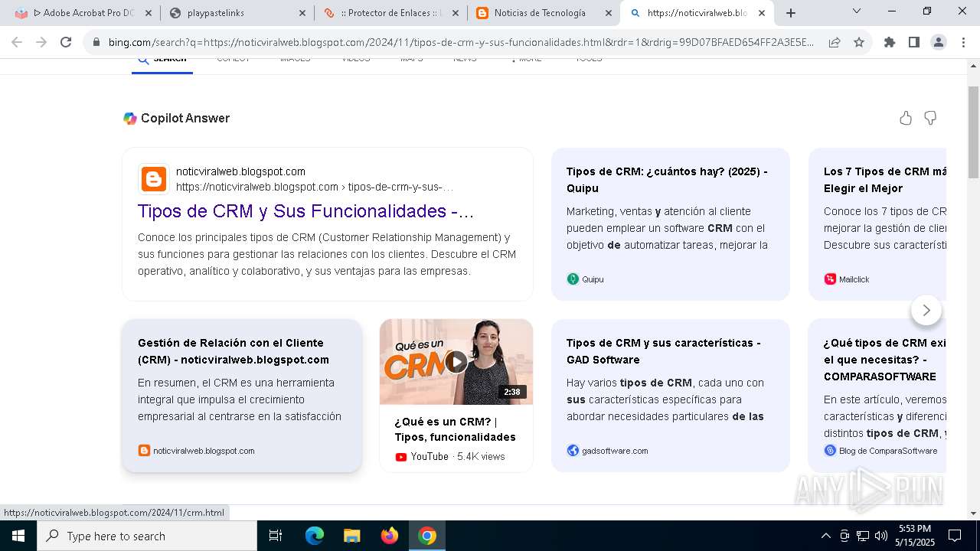Click the address bar URL field

461,43
